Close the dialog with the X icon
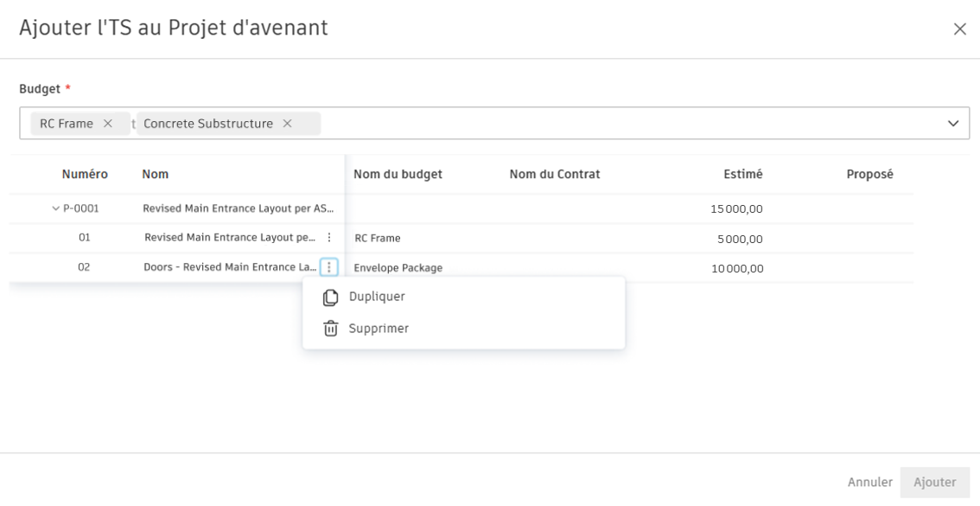 [959, 29]
